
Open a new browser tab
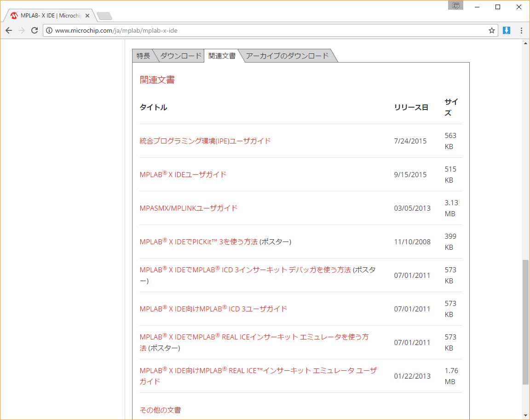pos(104,16)
